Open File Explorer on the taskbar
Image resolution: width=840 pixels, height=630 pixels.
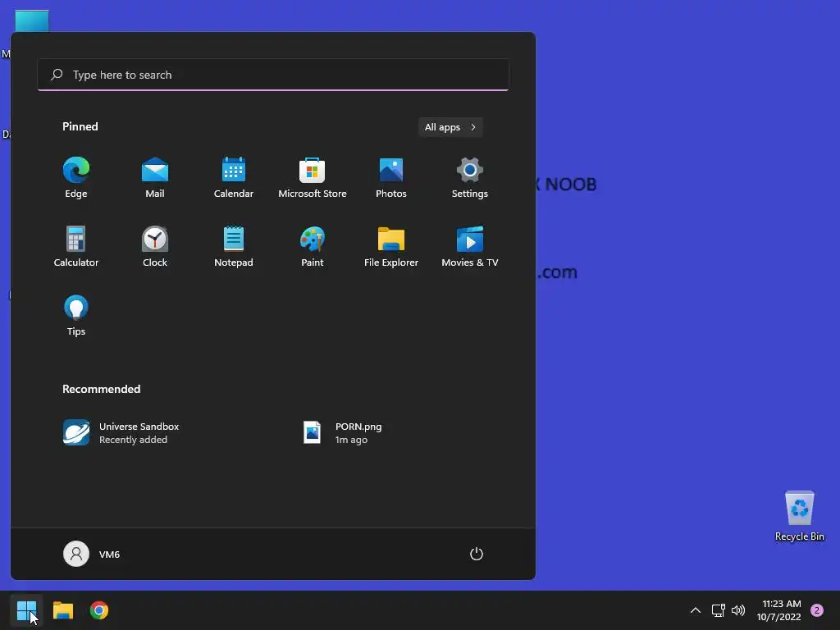(x=62, y=610)
